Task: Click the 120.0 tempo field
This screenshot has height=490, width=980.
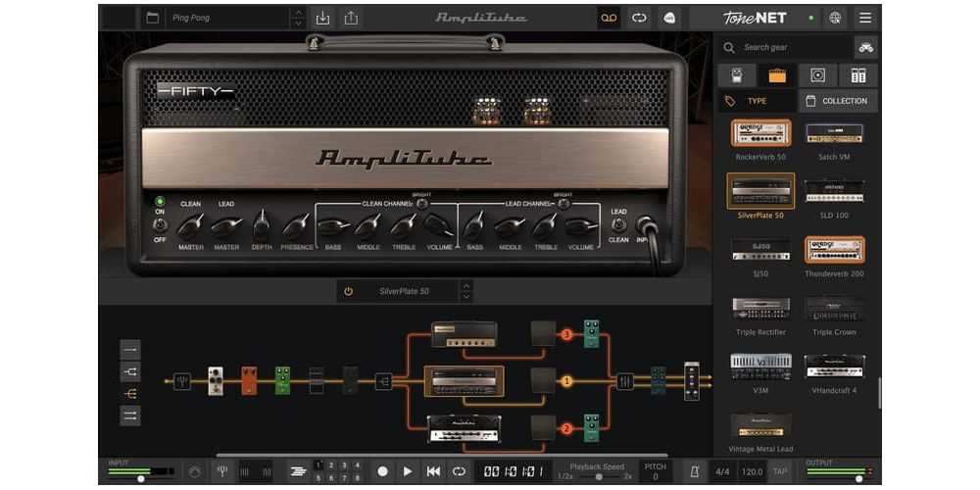Action: [753, 471]
